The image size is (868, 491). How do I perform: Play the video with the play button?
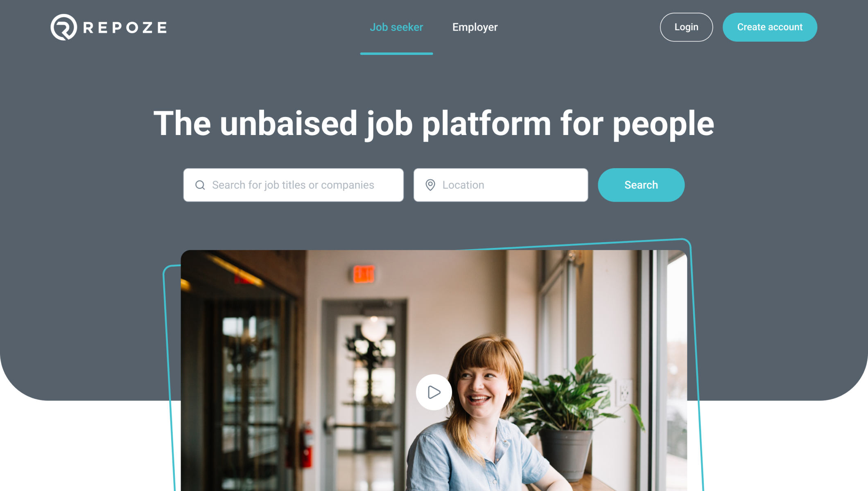coord(434,392)
